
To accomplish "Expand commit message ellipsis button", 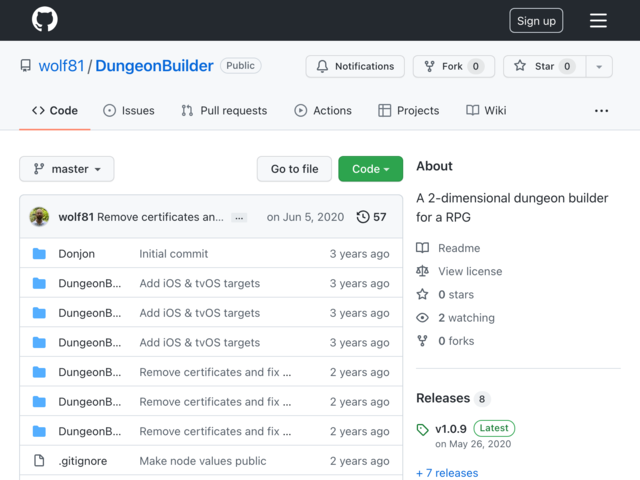I will [x=239, y=218].
